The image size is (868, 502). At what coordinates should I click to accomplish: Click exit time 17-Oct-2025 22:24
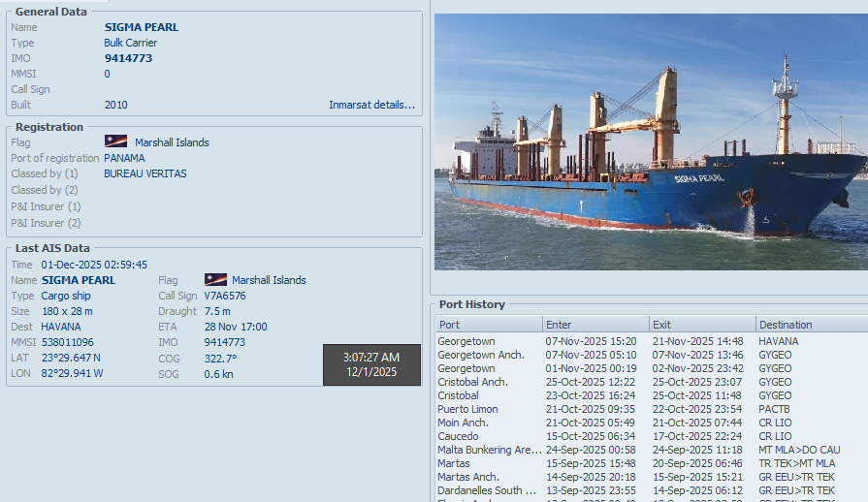(697, 436)
